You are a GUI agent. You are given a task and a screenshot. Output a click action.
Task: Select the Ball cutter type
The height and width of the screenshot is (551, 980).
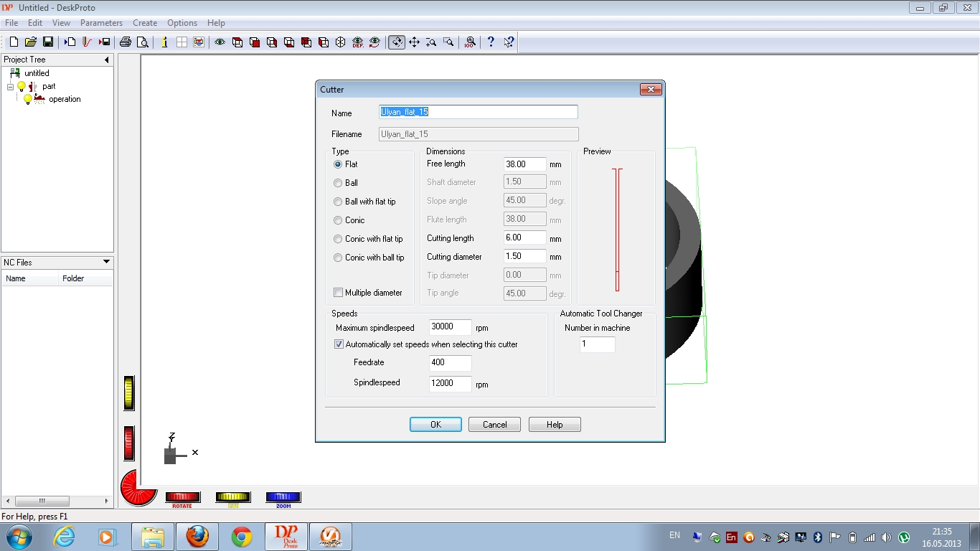coord(338,183)
